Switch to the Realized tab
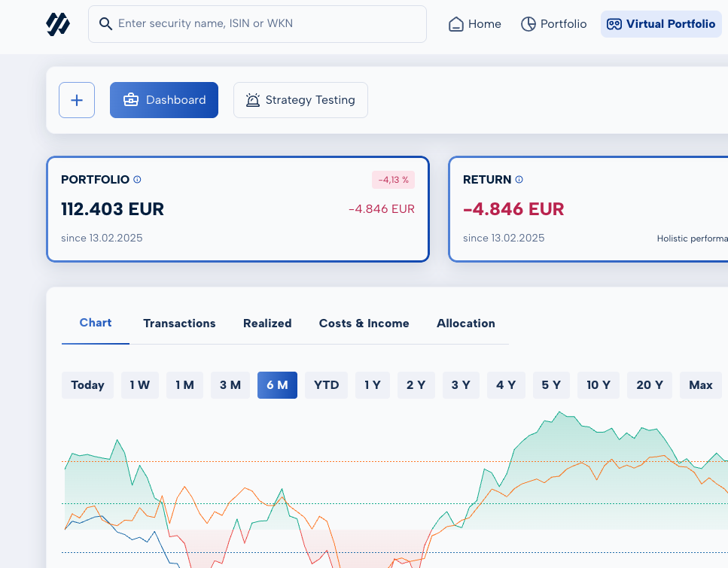This screenshot has height=568, width=728. [x=267, y=323]
